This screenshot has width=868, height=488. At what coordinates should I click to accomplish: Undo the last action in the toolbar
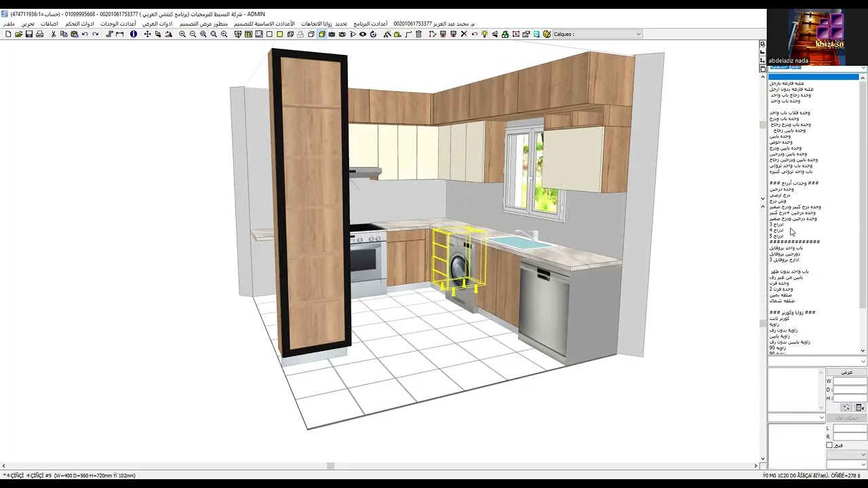85,34
